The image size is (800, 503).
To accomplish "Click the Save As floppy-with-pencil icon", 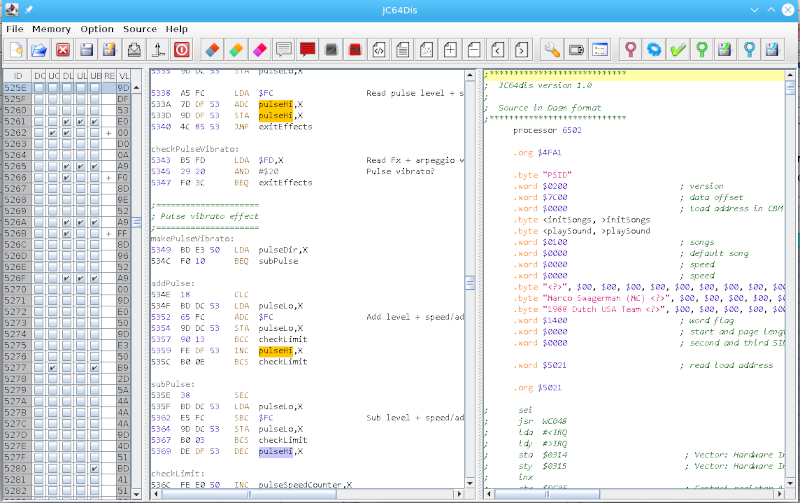I will (110, 49).
